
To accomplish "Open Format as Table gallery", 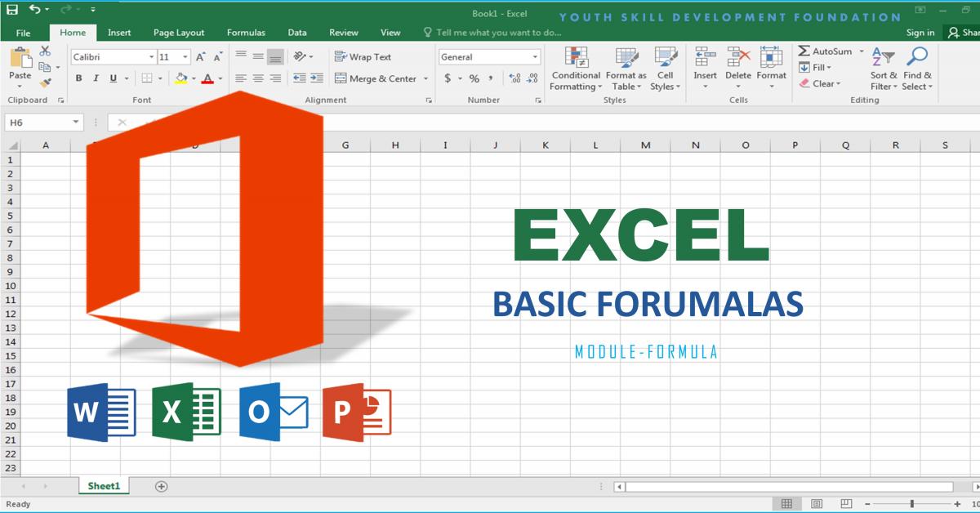I will [x=626, y=69].
